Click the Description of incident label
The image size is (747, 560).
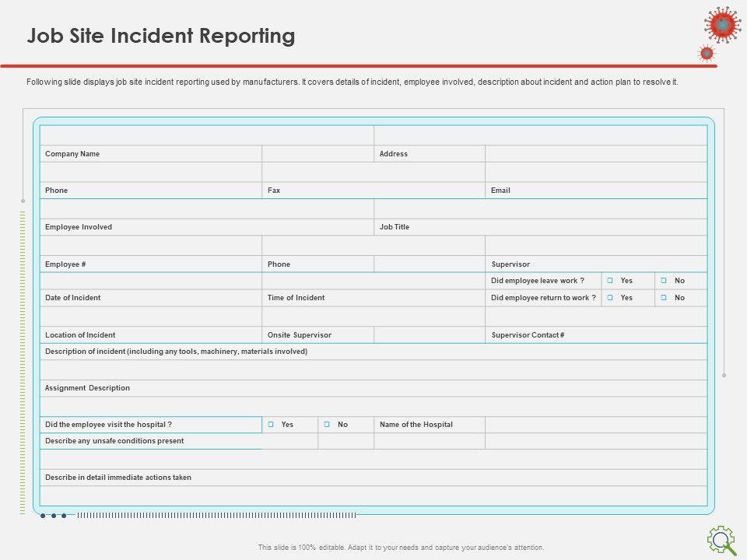pos(176,352)
